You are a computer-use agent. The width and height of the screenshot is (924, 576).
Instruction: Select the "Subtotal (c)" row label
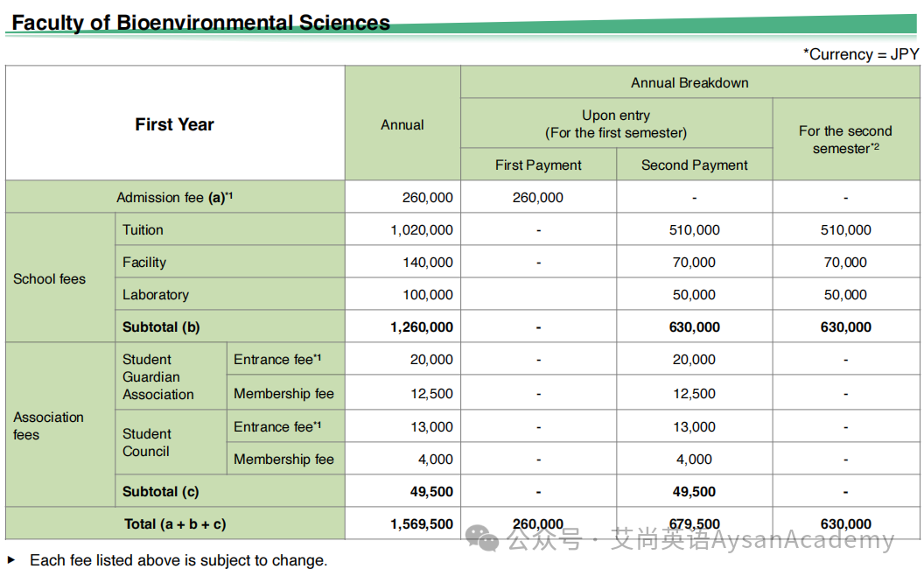coord(160,492)
